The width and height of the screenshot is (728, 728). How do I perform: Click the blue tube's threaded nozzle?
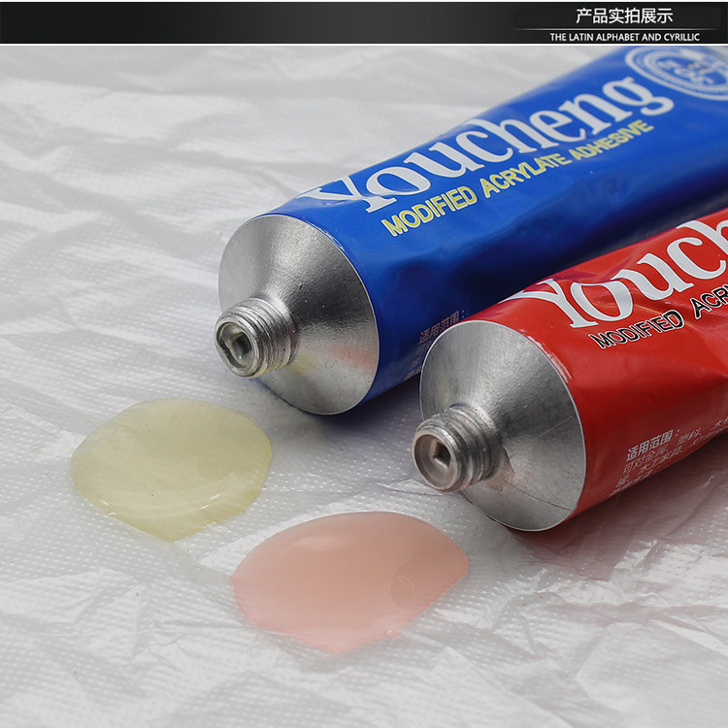pos(255,337)
